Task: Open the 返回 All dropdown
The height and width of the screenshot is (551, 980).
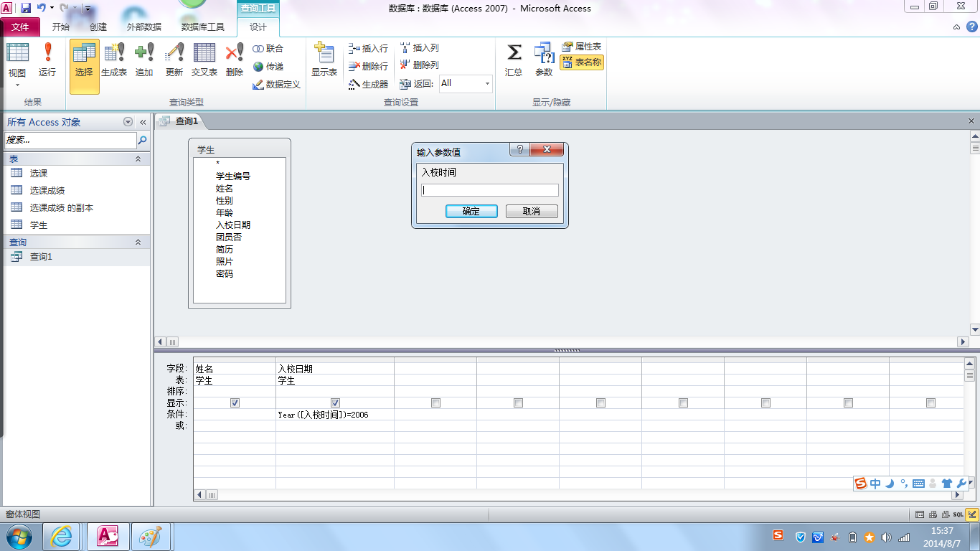Action: pyautogui.click(x=487, y=84)
